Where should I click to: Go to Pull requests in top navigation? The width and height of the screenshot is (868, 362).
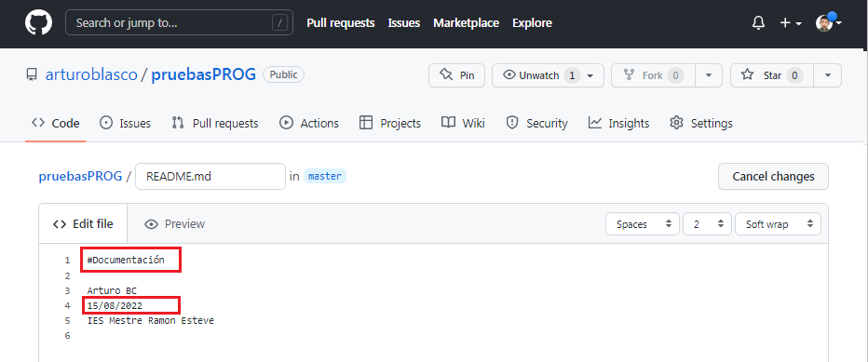point(341,22)
